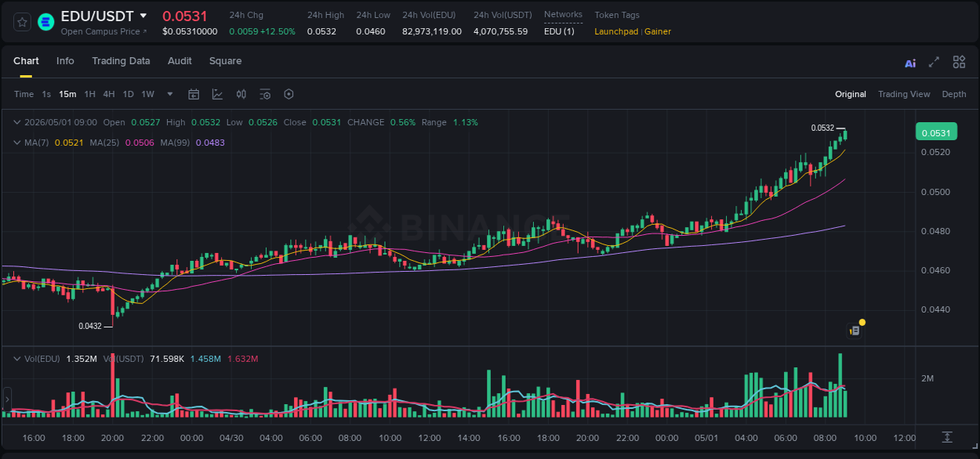Select the 1W interval
This screenshot has width=980, height=459.
pos(147,94)
